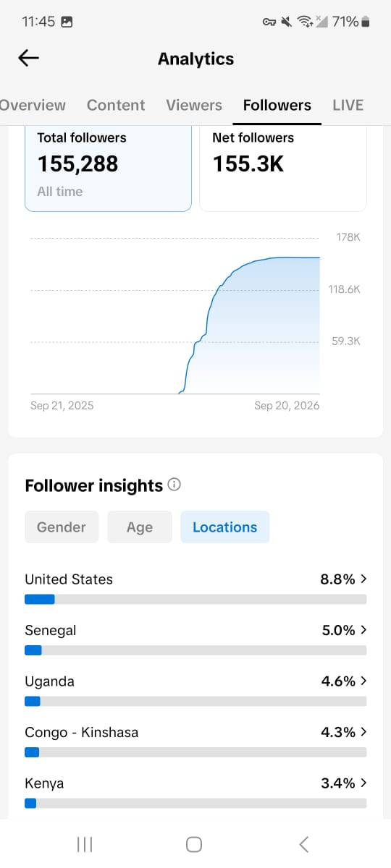Expand the United States chevron
This screenshot has width=391, height=868.
pyautogui.click(x=363, y=579)
